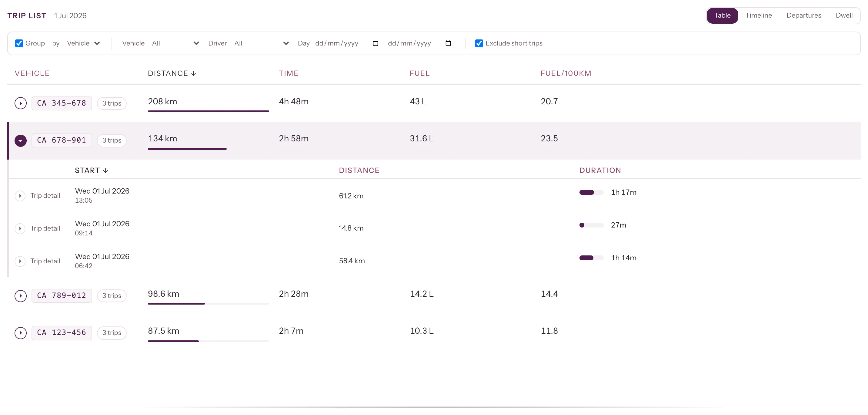This screenshot has width=868, height=415.
Task: Click the CA 678-901 plate badge
Action: [x=62, y=140]
